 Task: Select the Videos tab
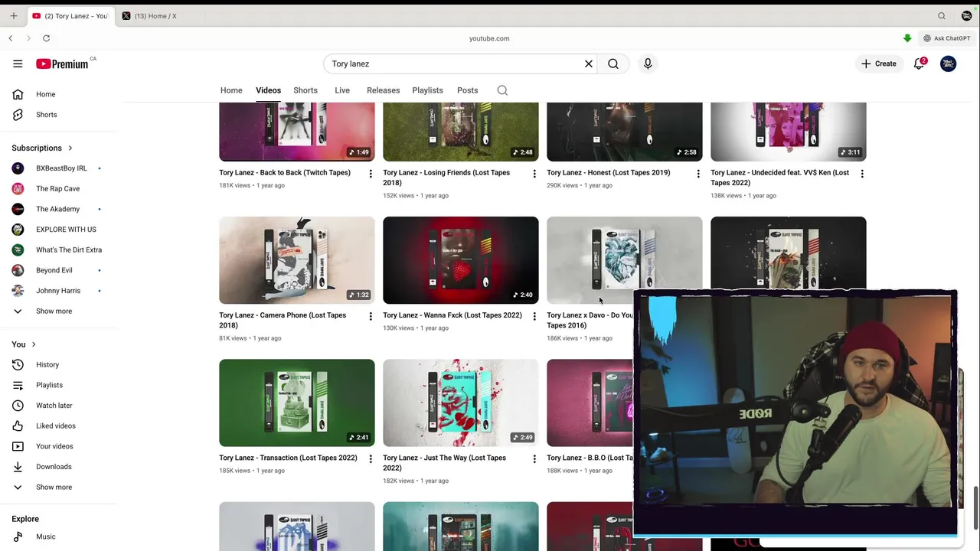[x=268, y=90]
